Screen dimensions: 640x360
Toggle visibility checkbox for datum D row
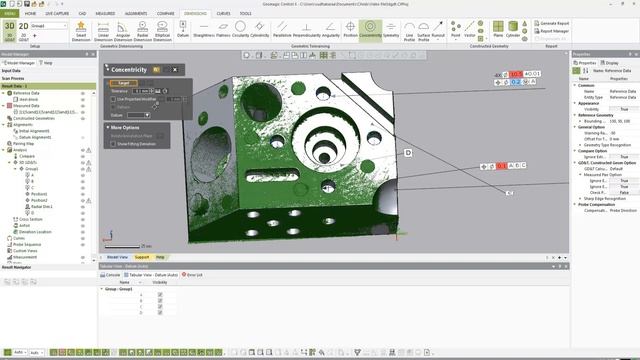160,313
